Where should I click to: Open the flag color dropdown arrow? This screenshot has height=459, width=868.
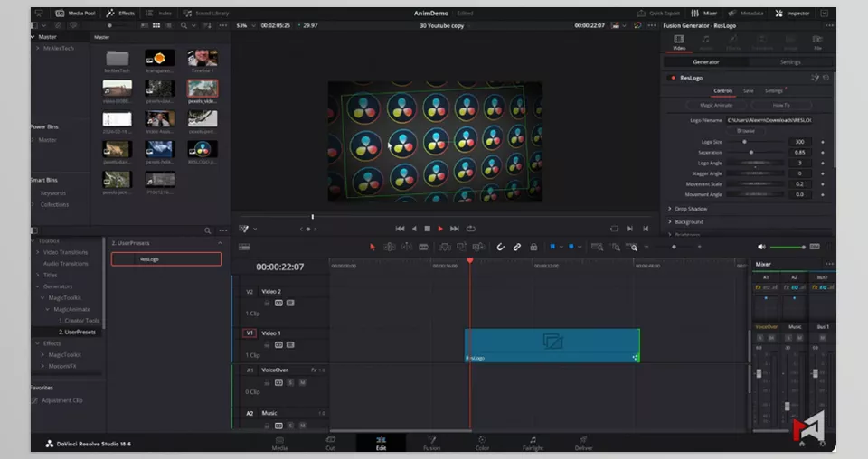(561, 248)
